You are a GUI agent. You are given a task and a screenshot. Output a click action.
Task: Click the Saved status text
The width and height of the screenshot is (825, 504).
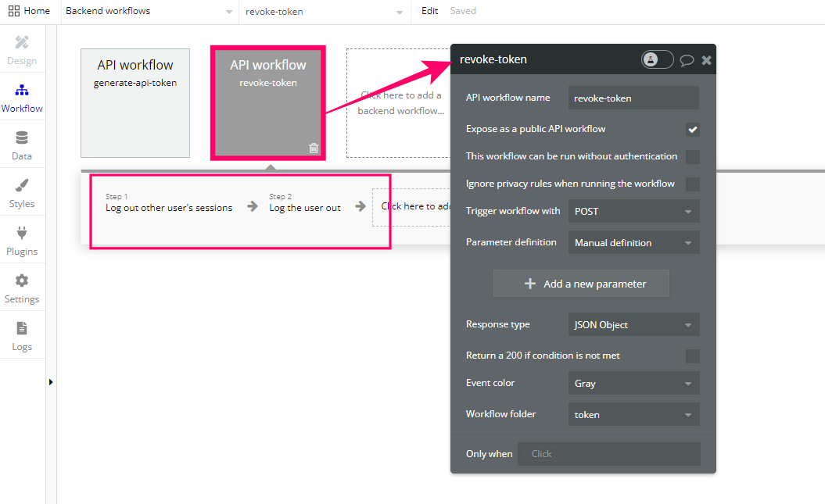[463, 11]
